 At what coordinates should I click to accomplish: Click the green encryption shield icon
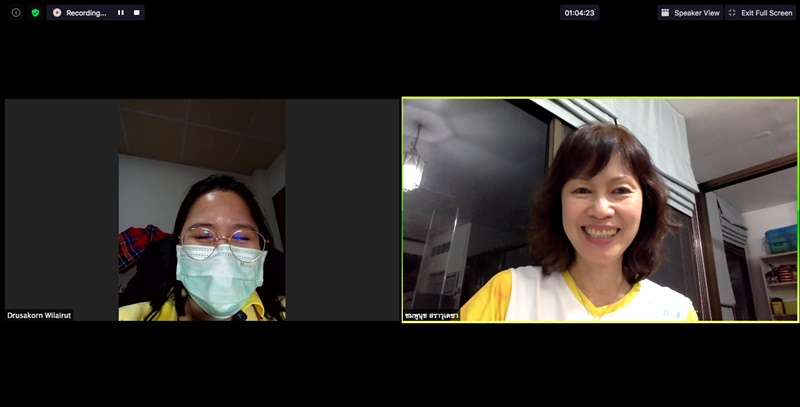(35, 13)
